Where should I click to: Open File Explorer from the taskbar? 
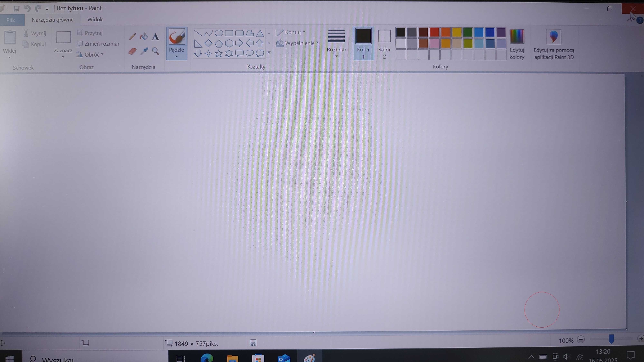(x=232, y=358)
